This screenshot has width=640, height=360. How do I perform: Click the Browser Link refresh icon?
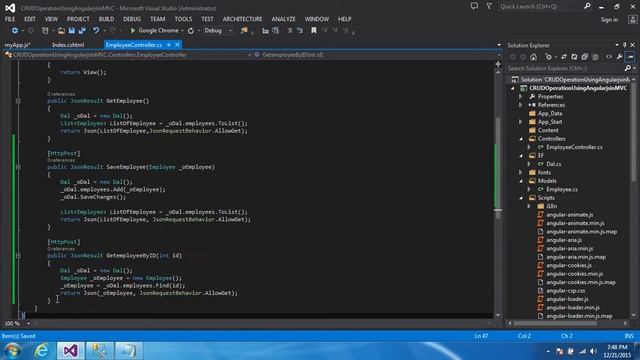(x=191, y=31)
